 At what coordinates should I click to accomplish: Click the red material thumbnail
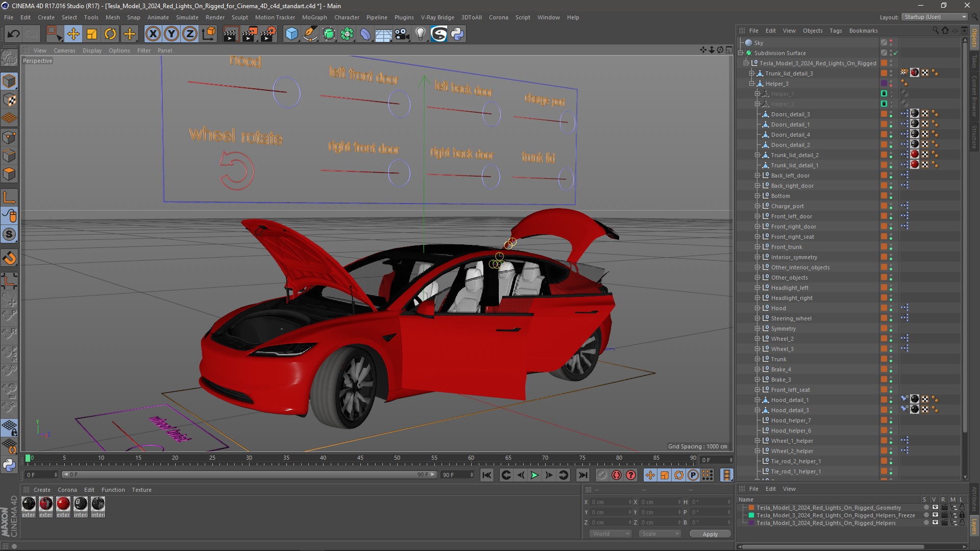pyautogui.click(x=63, y=504)
